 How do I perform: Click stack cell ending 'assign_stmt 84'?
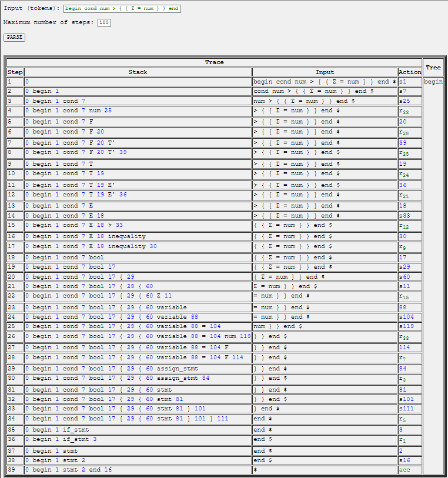pos(138,379)
